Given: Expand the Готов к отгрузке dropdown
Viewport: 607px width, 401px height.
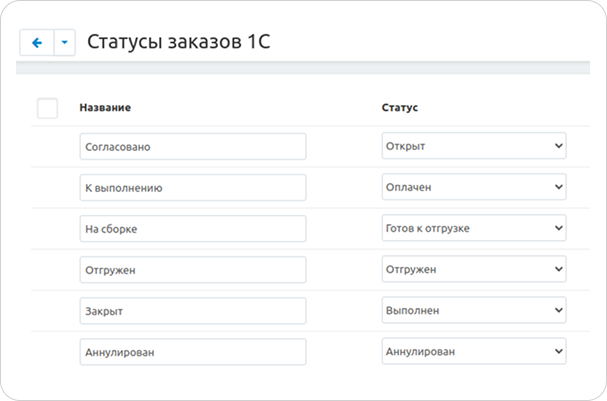Looking at the screenshot, I should tap(474, 228).
